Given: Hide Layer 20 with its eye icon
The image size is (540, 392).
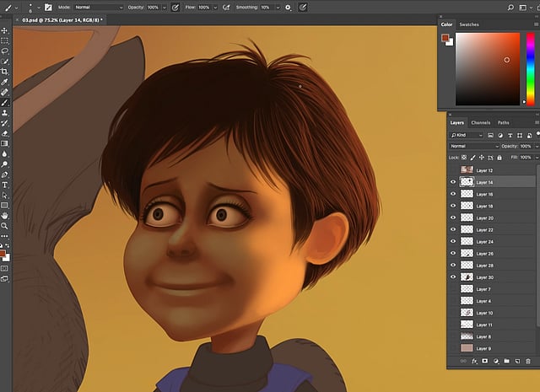Looking at the screenshot, I should pyautogui.click(x=453, y=217).
